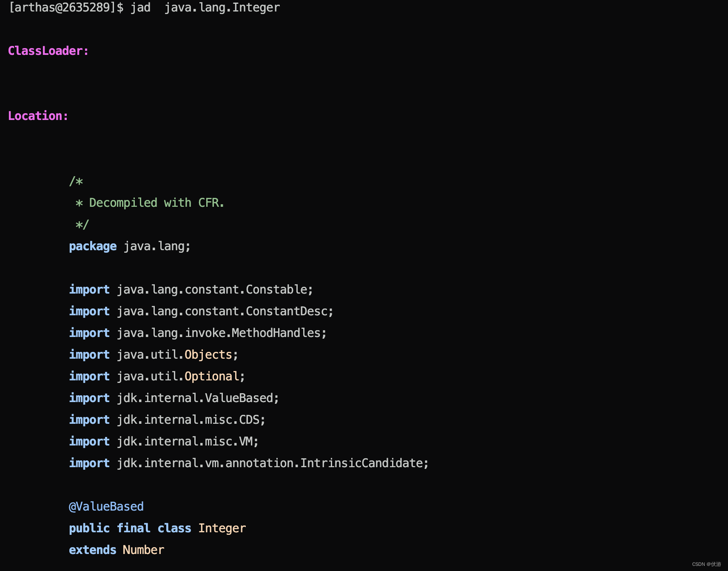Click the 'import java.util.Optional;' line
This screenshot has height=571, width=728.
click(157, 376)
